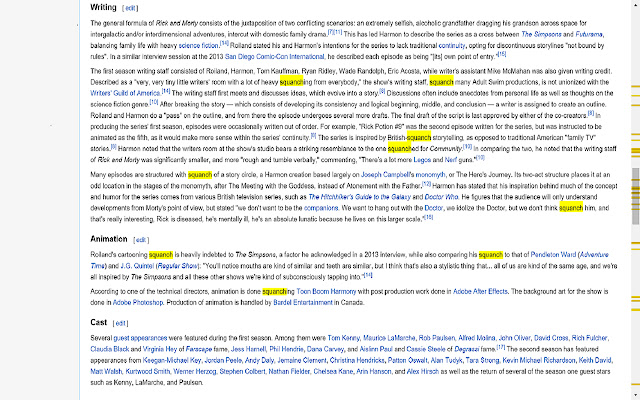Open the Nathan Fielder link
Image resolution: width=640 pixels, height=400 pixels.
[289, 372]
